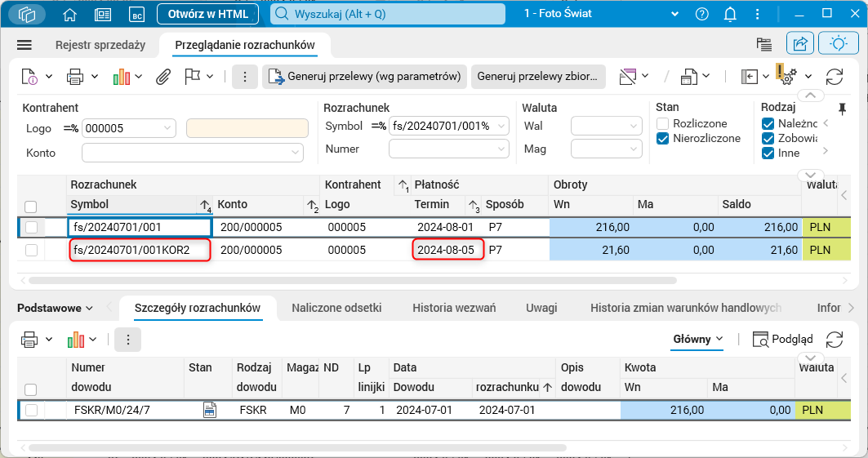Screen dimensions: 868x458
Task: Toggle the light bulb theme button
Action: (x=838, y=44)
